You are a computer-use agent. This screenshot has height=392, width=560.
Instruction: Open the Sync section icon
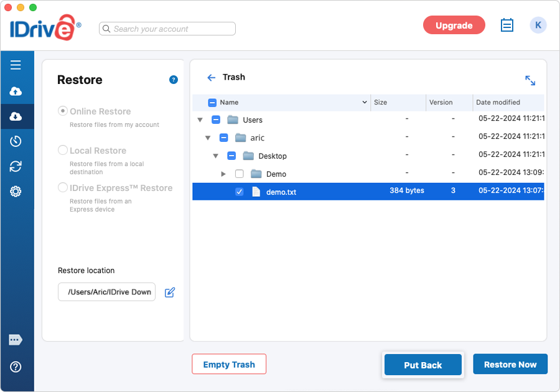(x=16, y=166)
